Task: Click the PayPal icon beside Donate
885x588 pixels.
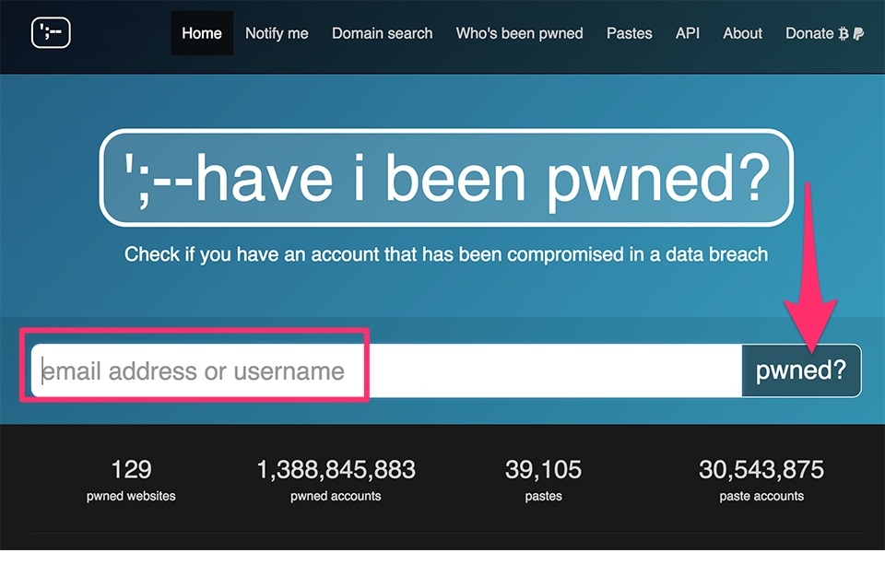Action: pyautogui.click(x=858, y=33)
